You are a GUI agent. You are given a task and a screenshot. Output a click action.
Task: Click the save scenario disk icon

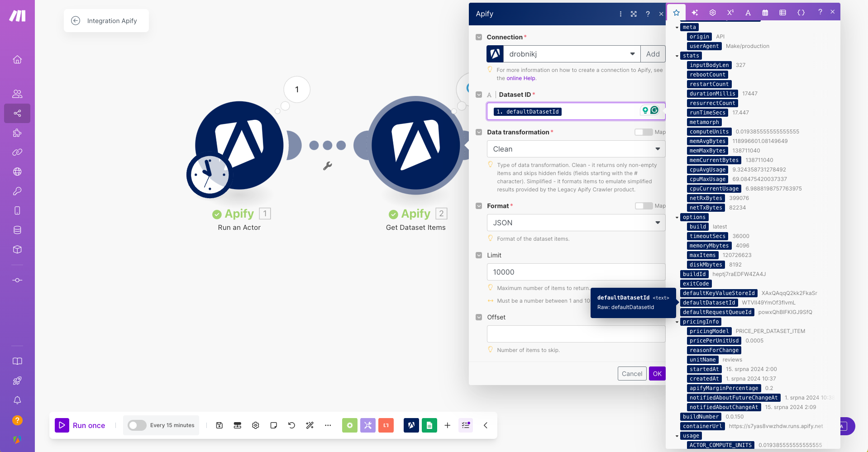[219, 425]
